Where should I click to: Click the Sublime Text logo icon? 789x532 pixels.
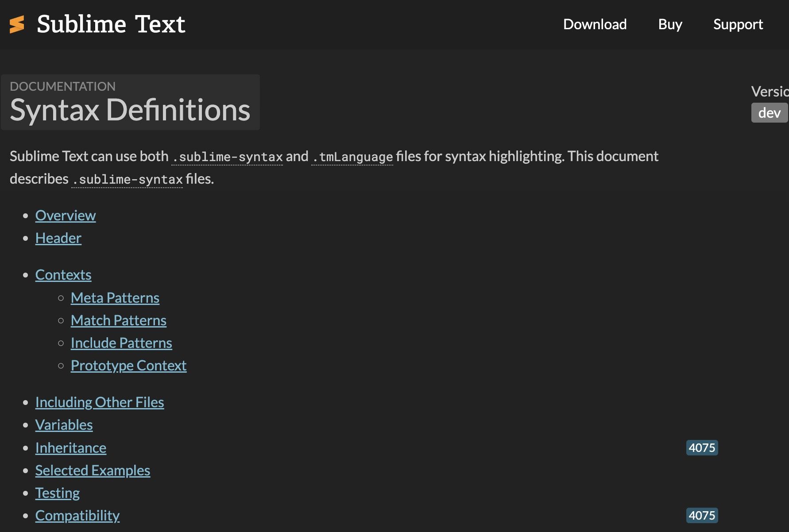coord(17,24)
